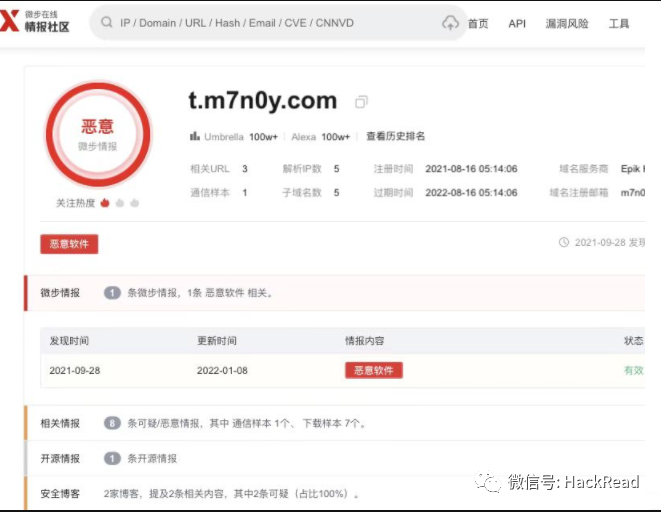This screenshot has width=661, height=512.
Task: Focus the IP / Domain / URL search field
Action: click(x=278, y=23)
